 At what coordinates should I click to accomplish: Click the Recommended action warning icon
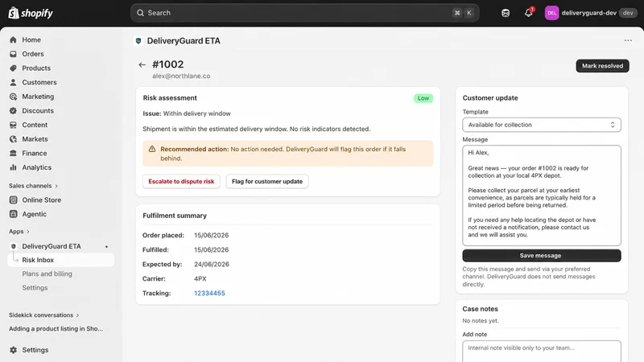[152, 149]
